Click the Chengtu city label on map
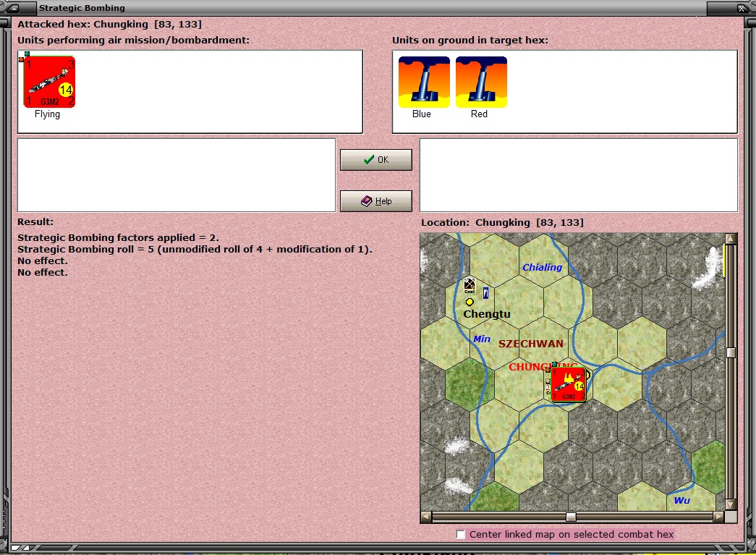This screenshot has height=555, width=756. tap(486, 314)
